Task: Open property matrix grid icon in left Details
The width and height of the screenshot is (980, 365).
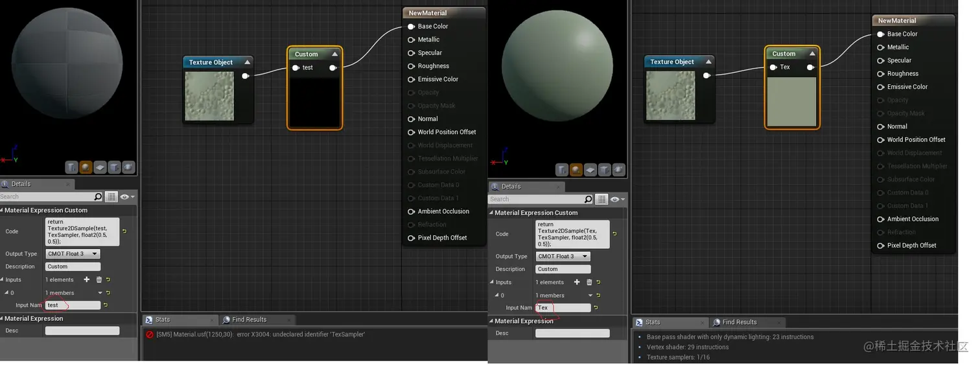Action: [x=111, y=196]
